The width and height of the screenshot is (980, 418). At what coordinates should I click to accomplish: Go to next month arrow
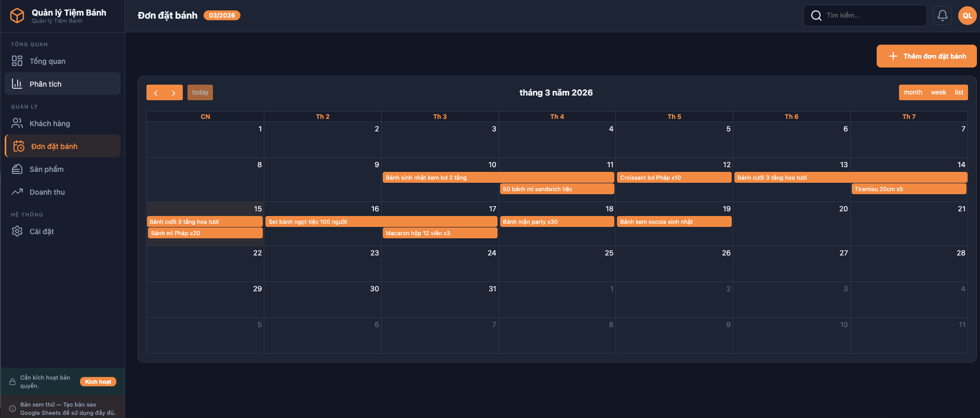pyautogui.click(x=173, y=92)
